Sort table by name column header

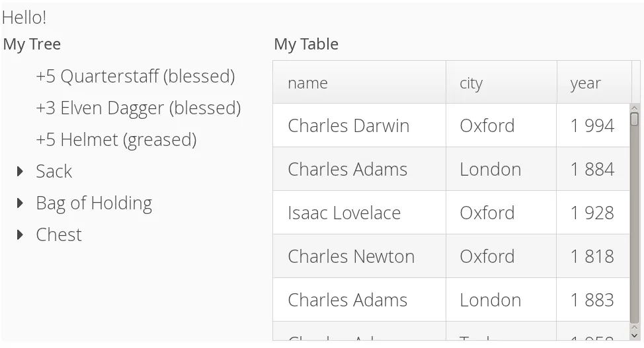click(x=359, y=83)
